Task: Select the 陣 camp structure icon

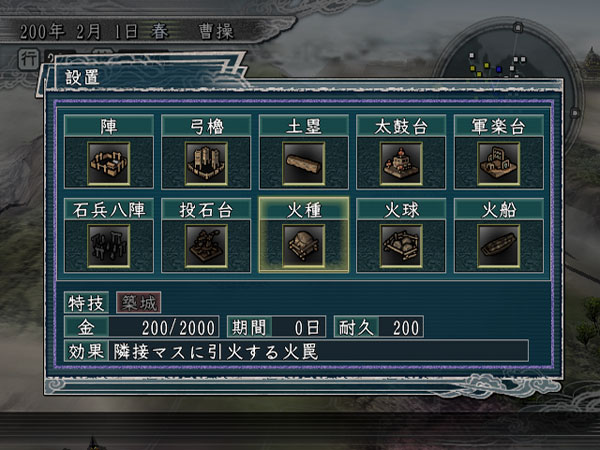Action: [x=109, y=163]
